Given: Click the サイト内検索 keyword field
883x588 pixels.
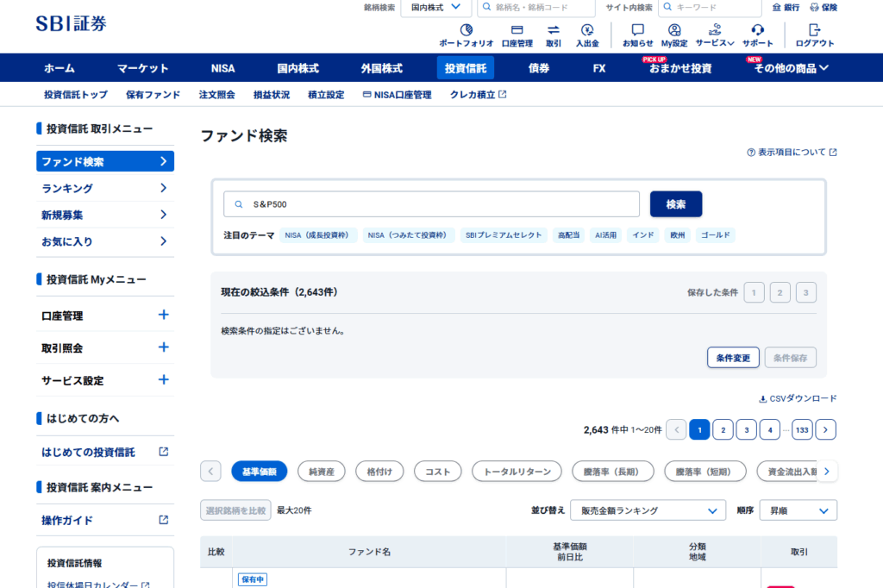Looking at the screenshot, I should (x=710, y=8).
